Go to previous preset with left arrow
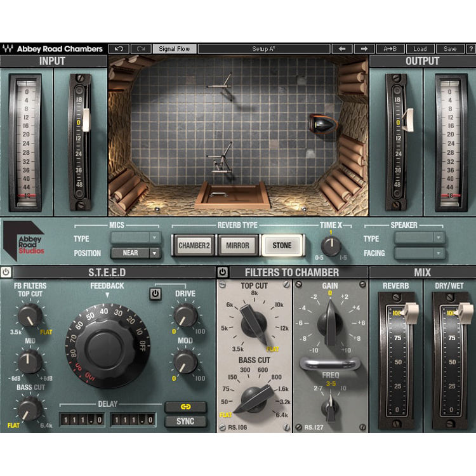Screen dimensions: 476x476 (341, 48)
